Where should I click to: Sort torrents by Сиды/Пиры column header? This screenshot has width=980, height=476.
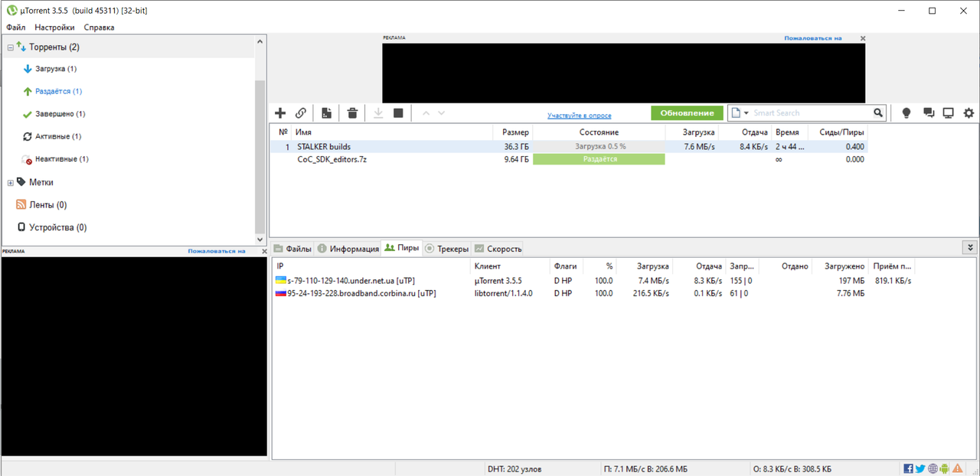(x=838, y=132)
